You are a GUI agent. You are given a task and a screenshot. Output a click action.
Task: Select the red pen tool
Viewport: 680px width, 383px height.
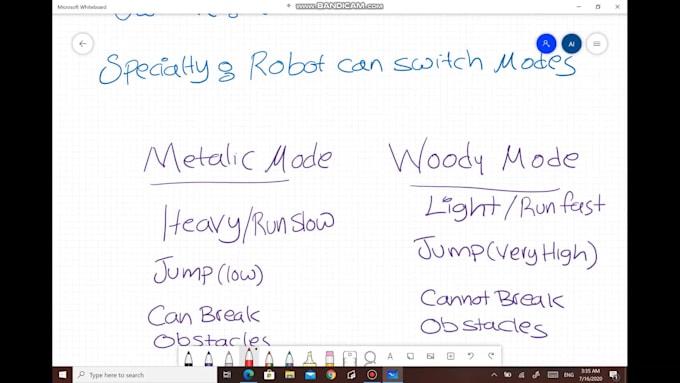coord(249,357)
